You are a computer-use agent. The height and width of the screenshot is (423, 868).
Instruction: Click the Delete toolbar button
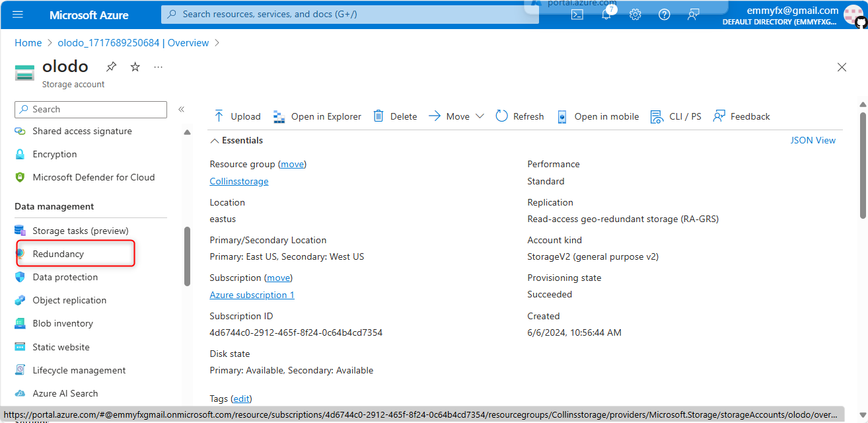395,116
